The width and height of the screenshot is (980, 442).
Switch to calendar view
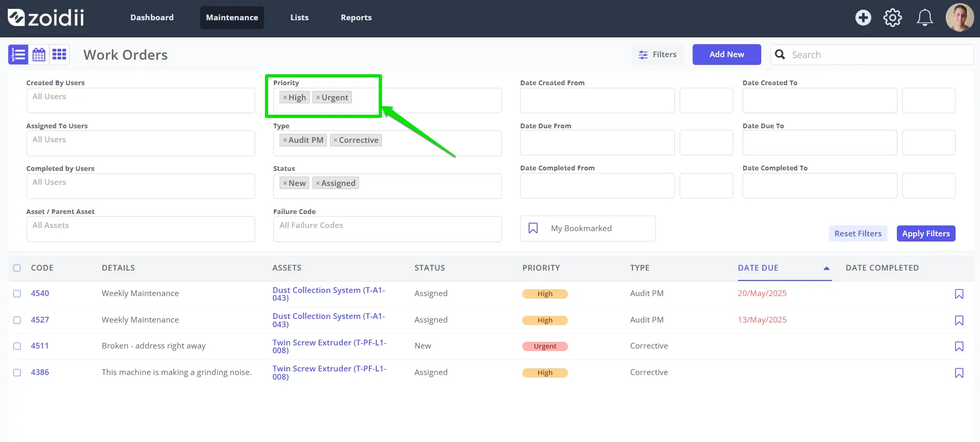39,55
